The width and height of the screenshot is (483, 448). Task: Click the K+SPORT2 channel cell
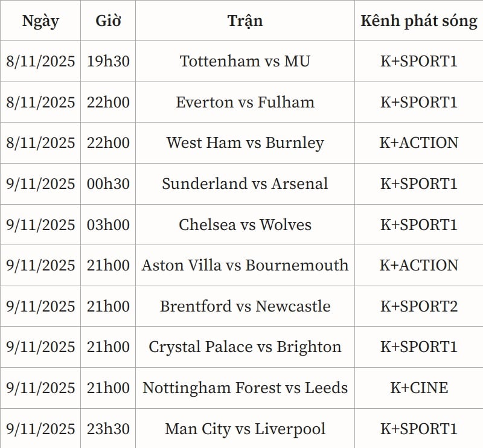pyautogui.click(x=418, y=306)
